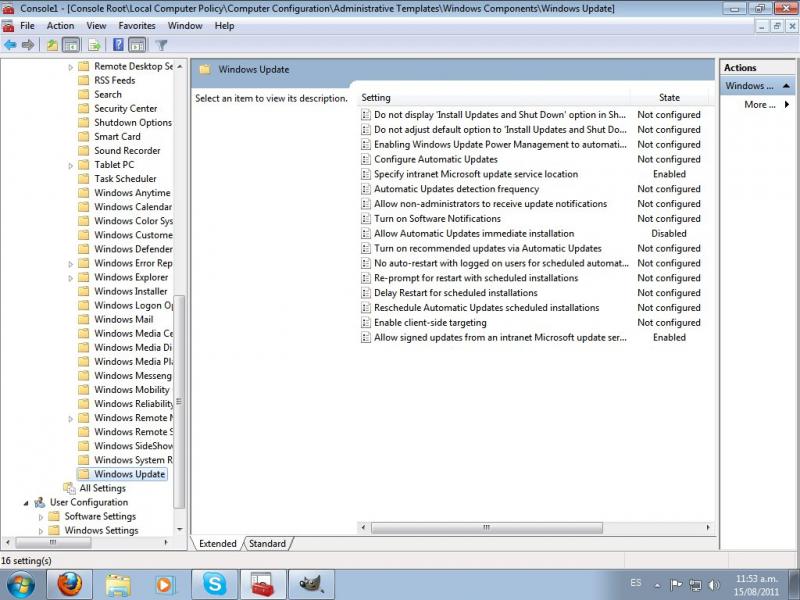800x600 pixels.
Task: Open the network icon in the system tray
Action: tap(695, 585)
